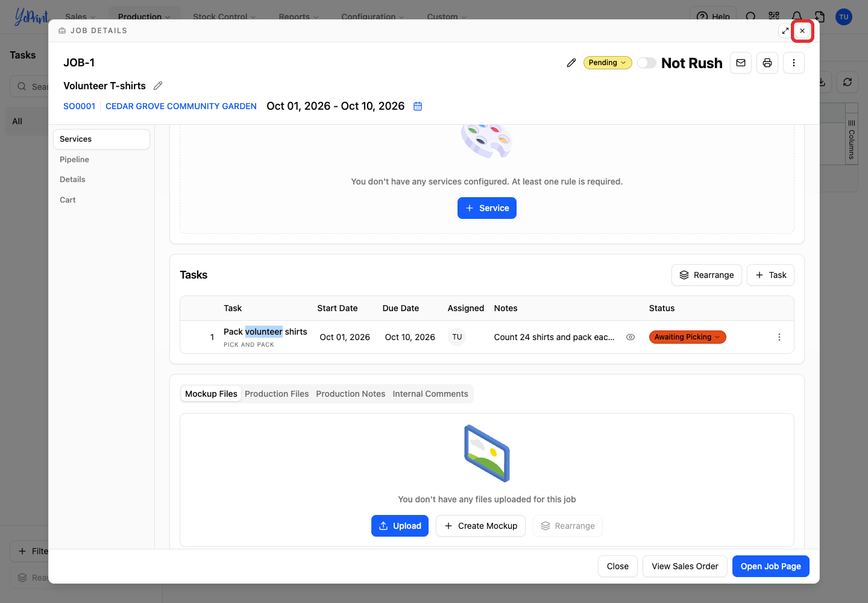Click the add Task button
Viewport: 868px width, 603px height.
[x=770, y=275]
